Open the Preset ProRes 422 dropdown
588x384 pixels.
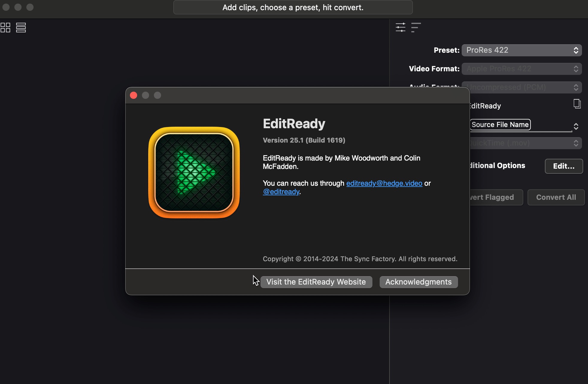pos(522,50)
